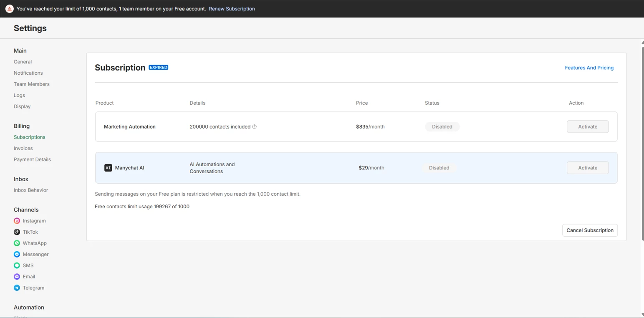Screen dimensions: 644x318
Task: Click the Status column header
Action: (432, 103)
